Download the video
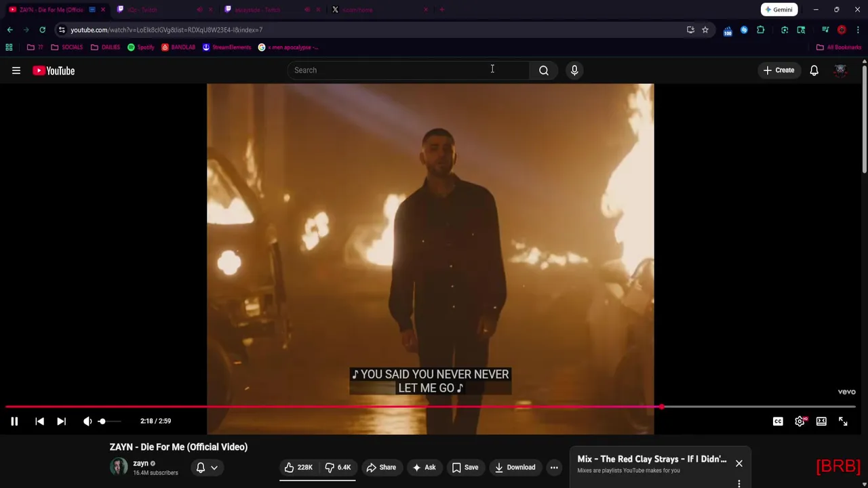The image size is (868, 488). click(x=515, y=467)
